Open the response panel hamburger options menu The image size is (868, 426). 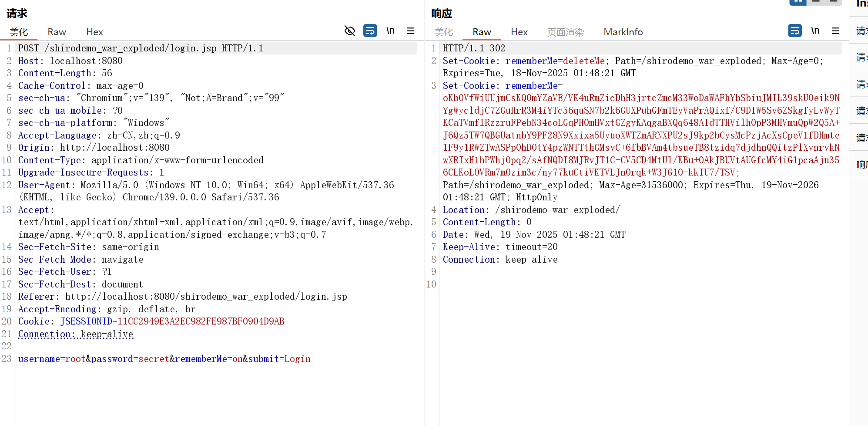point(835,31)
